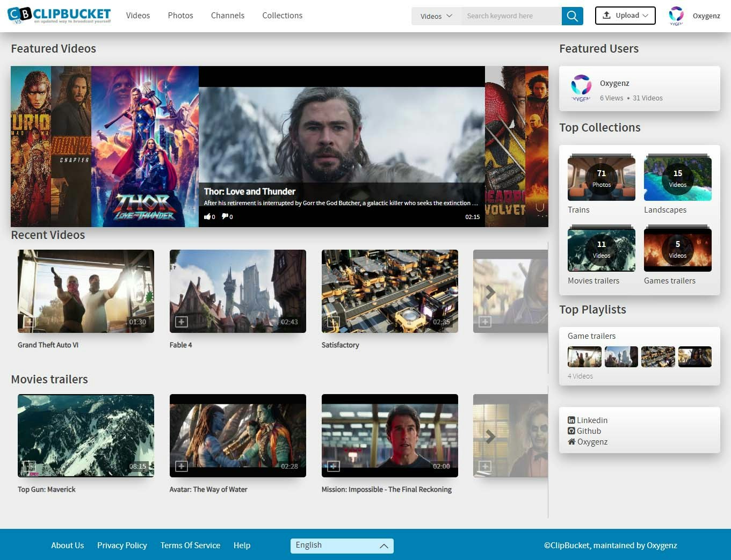Open Avatar: The Way of Water title
731x560 pixels.
pyautogui.click(x=208, y=490)
